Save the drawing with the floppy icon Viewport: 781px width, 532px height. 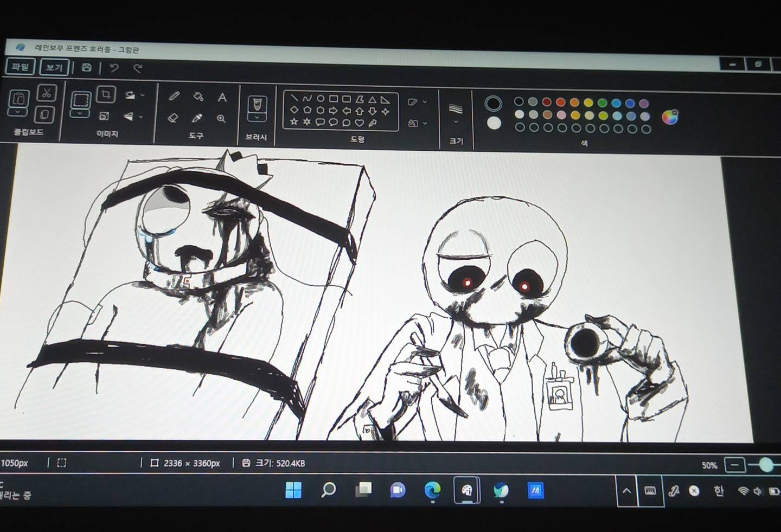click(x=87, y=67)
